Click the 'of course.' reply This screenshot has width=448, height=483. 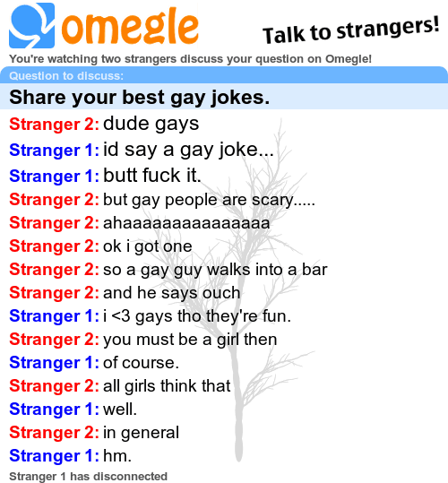point(141,363)
